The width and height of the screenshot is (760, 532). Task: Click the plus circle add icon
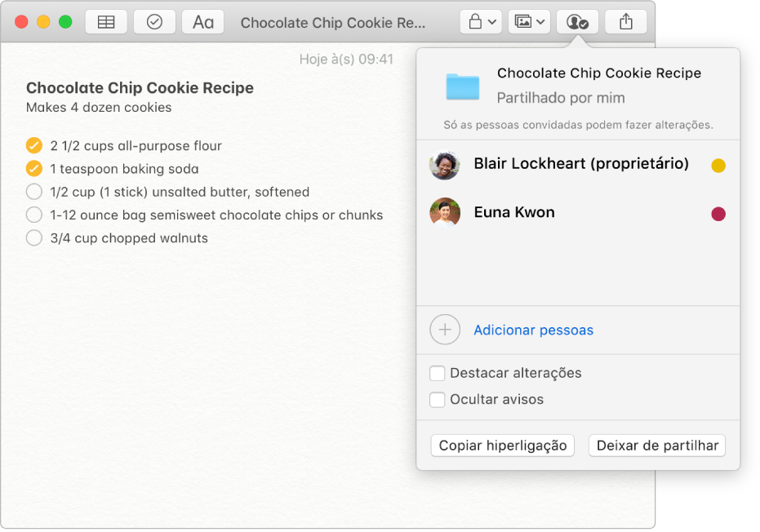coord(445,330)
